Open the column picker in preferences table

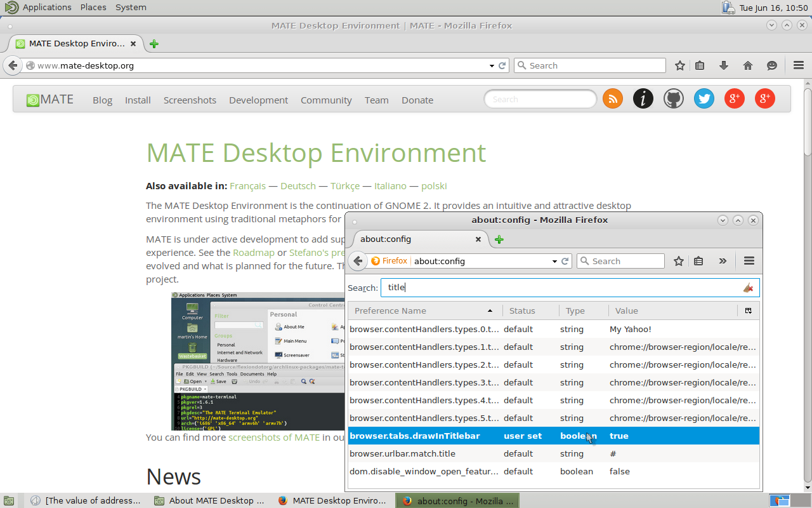(x=749, y=311)
